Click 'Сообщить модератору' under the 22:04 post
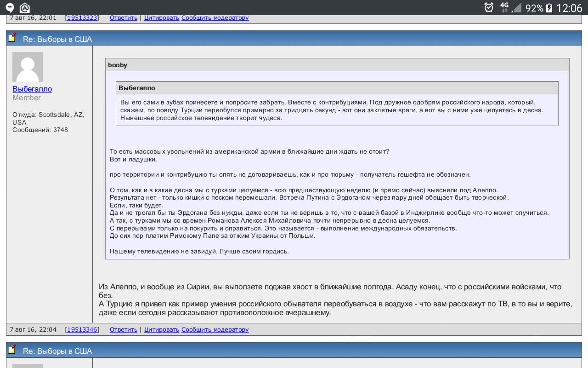Image resolution: width=588 pixels, height=368 pixels. pos(215,329)
